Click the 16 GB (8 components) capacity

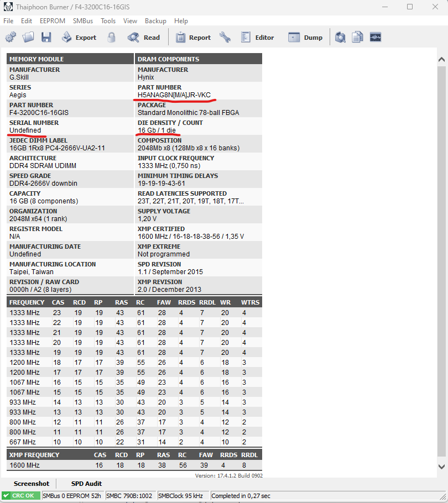point(44,201)
